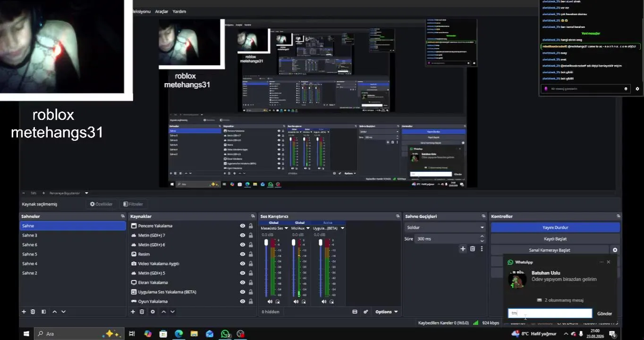Select the Sahne 6 scene
644x340 pixels.
[x=73, y=245]
